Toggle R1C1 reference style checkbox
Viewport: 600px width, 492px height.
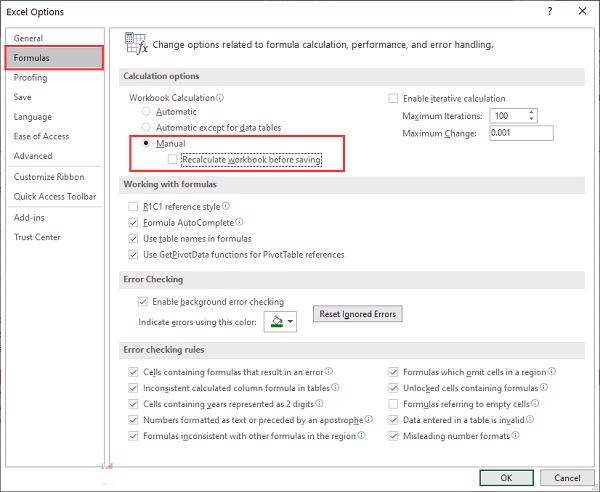pos(133,207)
